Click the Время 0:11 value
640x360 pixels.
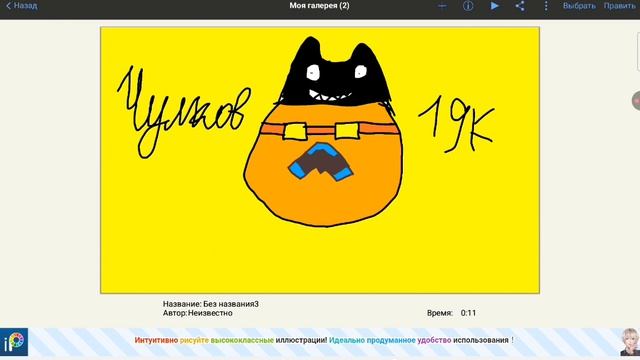tap(468, 313)
